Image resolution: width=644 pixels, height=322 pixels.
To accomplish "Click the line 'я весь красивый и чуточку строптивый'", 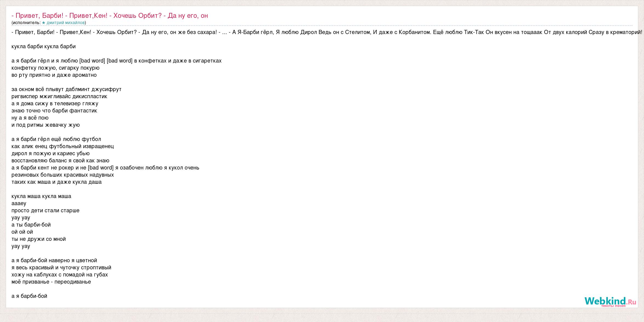I will point(61,267).
